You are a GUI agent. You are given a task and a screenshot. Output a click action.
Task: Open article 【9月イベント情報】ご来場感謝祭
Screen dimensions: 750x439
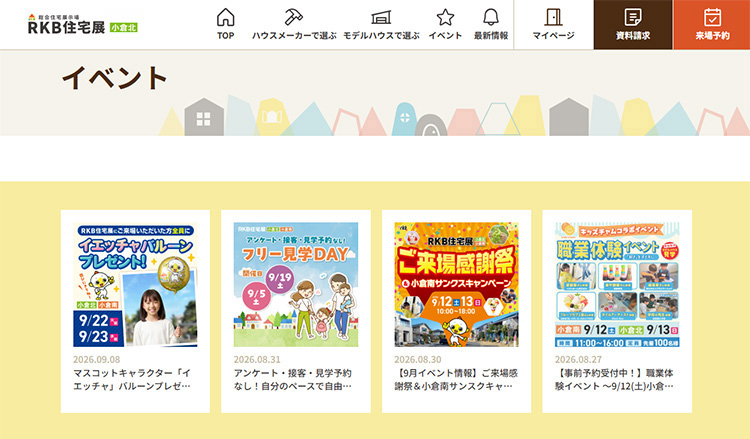pyautogui.click(x=456, y=379)
